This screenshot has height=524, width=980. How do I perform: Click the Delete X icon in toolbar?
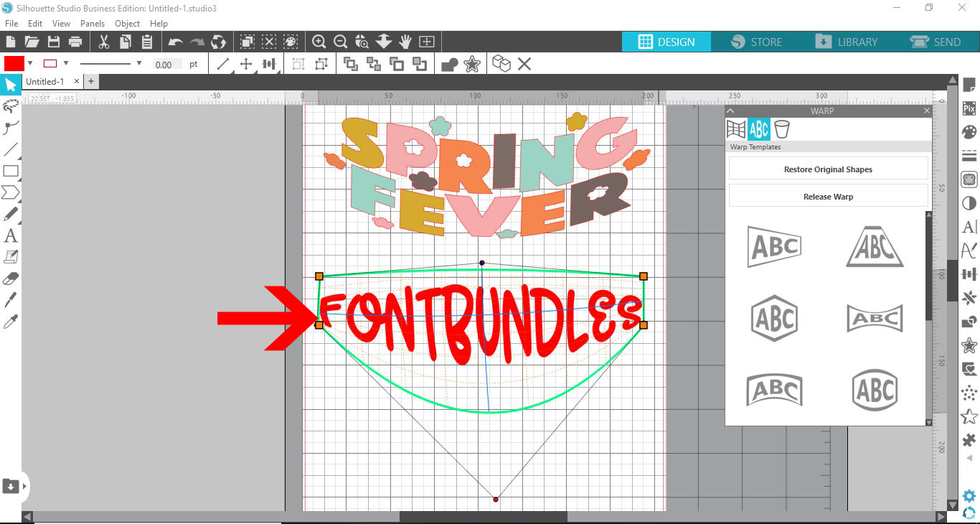[x=524, y=64]
